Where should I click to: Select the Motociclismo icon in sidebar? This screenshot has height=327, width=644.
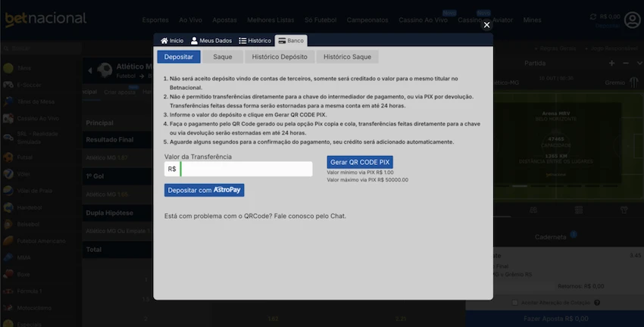point(8,308)
